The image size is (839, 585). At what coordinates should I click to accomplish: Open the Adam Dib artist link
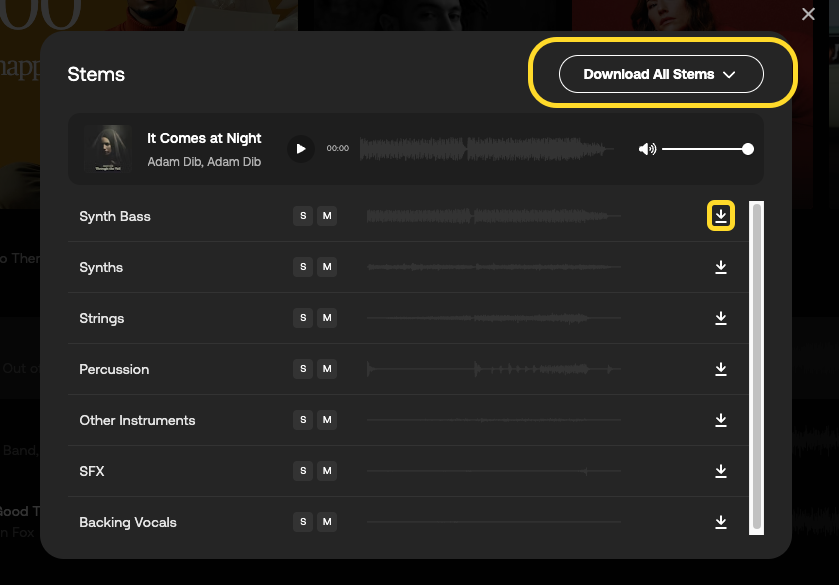[x=173, y=162]
